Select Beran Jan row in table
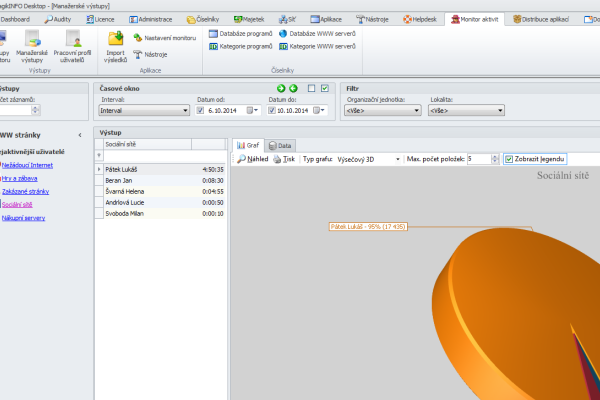The height and width of the screenshot is (400, 600). (x=160, y=180)
